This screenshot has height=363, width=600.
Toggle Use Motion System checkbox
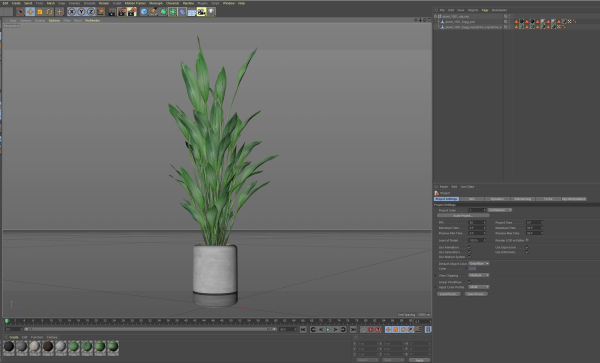(470, 257)
